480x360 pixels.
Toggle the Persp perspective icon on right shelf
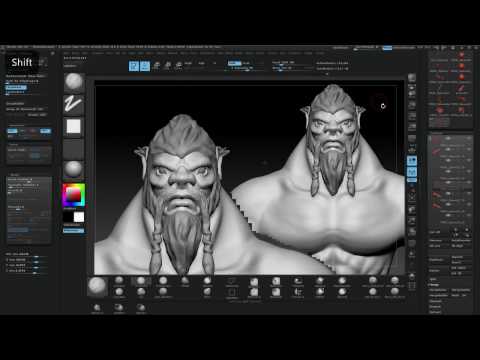[x=412, y=138]
